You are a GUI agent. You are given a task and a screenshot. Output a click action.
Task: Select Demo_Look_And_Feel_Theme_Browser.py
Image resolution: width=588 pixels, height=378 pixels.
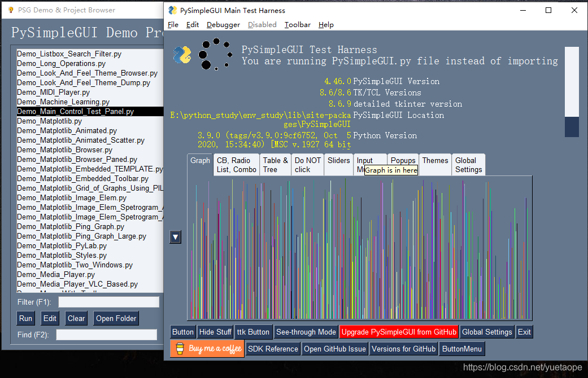click(90, 73)
